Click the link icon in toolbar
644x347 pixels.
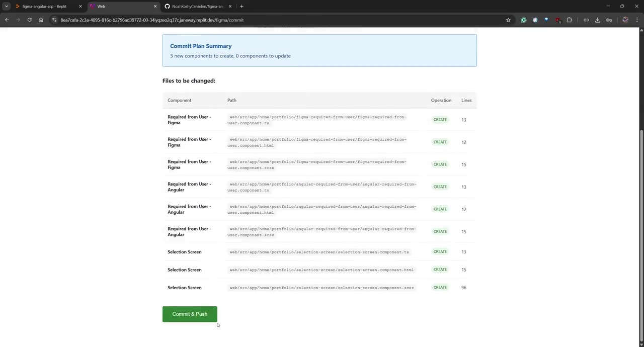coord(586,20)
